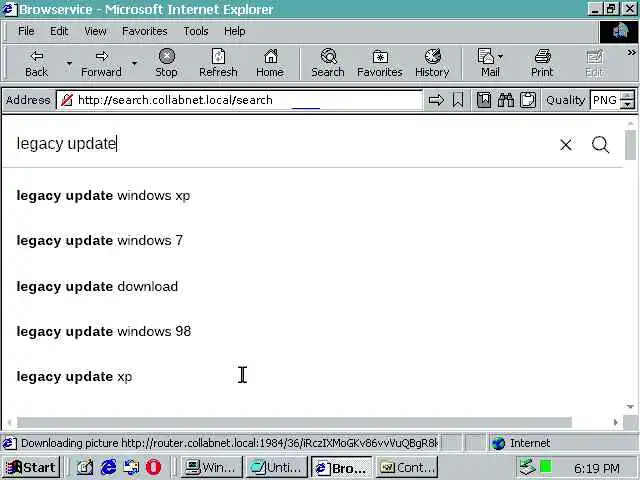Click the bookmark icon in address toolbar
The height and width of the screenshot is (480, 640).
(458, 100)
